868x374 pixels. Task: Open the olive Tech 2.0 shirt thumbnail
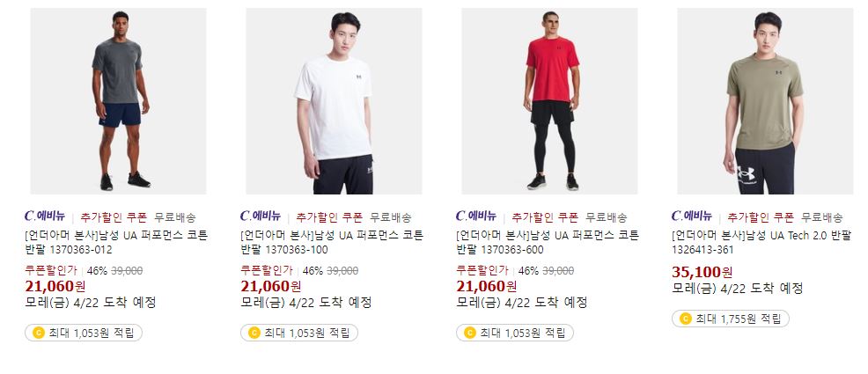(765, 100)
